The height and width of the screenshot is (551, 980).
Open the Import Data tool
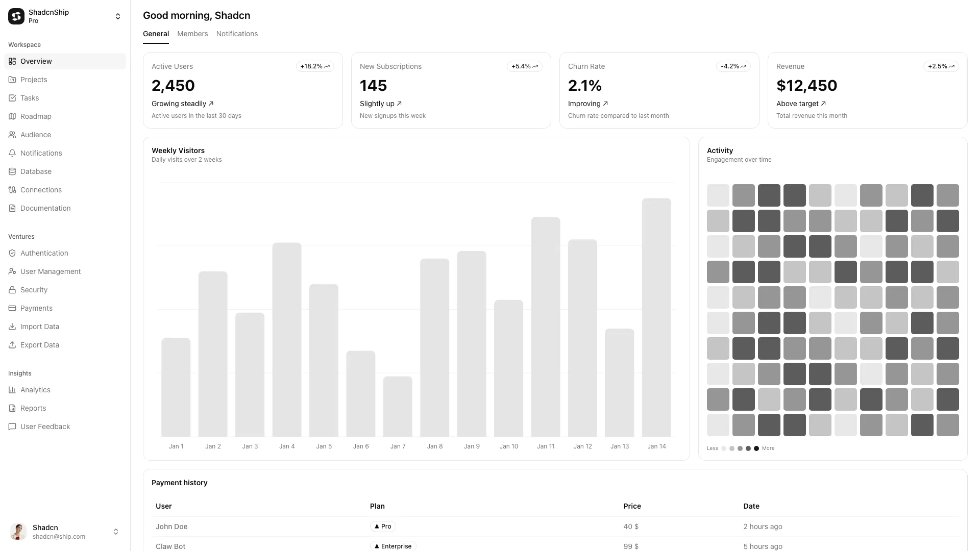pyautogui.click(x=39, y=327)
